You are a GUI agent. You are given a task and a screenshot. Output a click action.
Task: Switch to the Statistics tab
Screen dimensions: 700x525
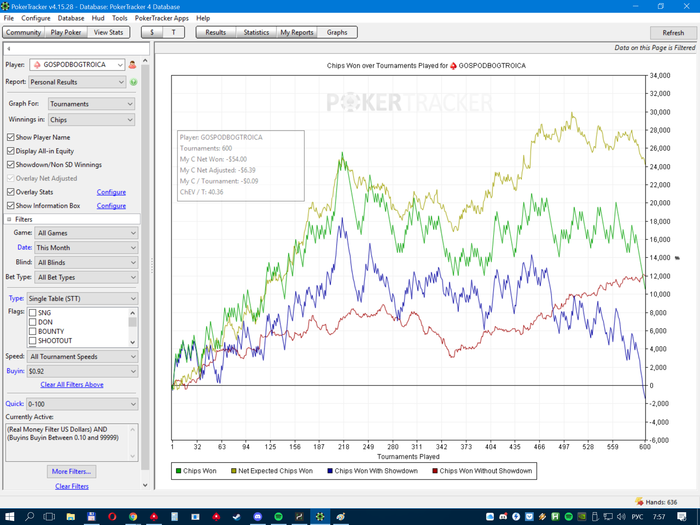pyautogui.click(x=256, y=32)
